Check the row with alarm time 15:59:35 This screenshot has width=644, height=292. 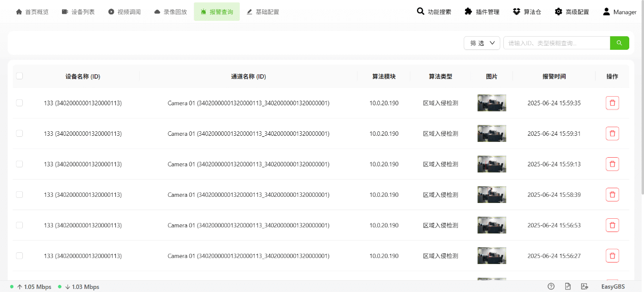pos(19,103)
